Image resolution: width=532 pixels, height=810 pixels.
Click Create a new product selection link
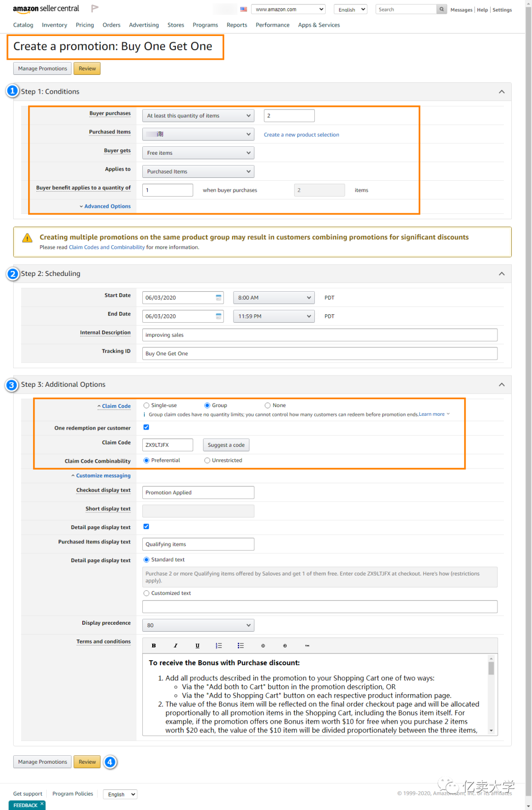click(301, 135)
